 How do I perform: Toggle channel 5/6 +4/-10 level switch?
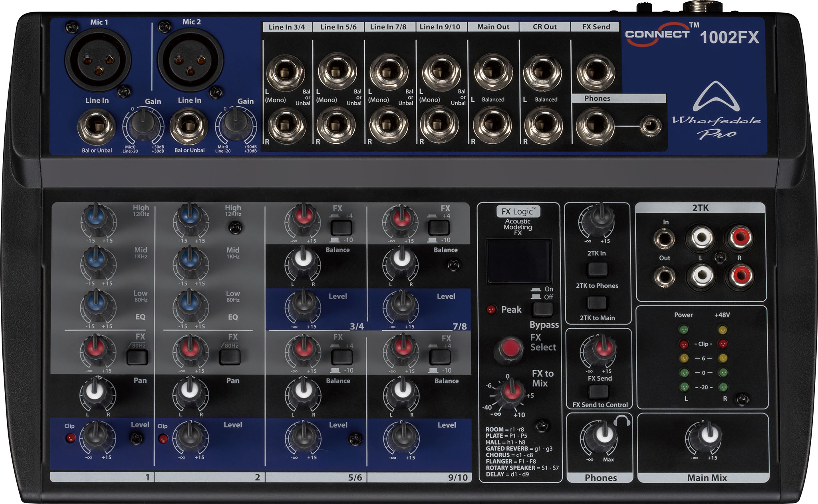pyautogui.click(x=342, y=357)
